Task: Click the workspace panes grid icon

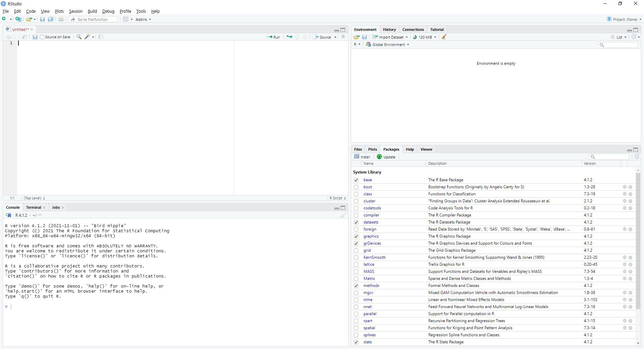Action: point(126,19)
